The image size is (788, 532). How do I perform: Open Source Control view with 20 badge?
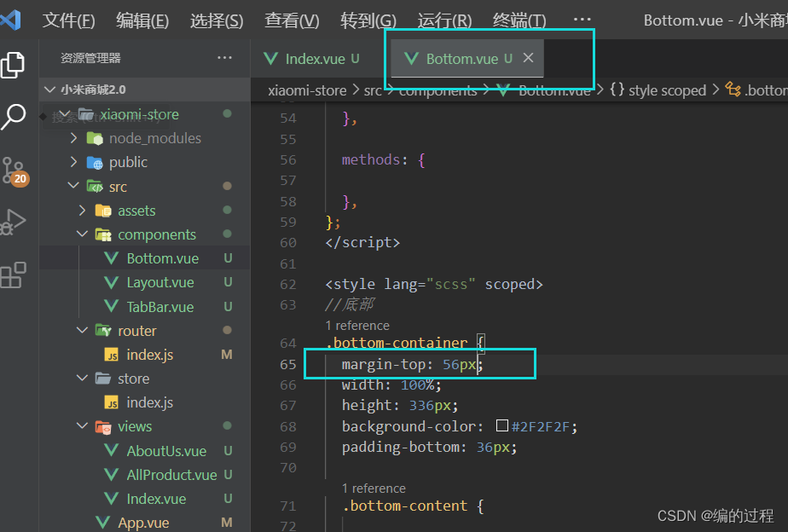(14, 172)
